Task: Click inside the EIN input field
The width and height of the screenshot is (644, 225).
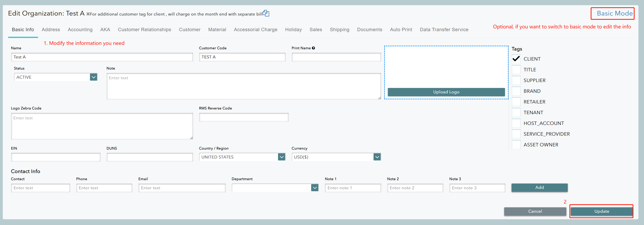Action: point(55,157)
